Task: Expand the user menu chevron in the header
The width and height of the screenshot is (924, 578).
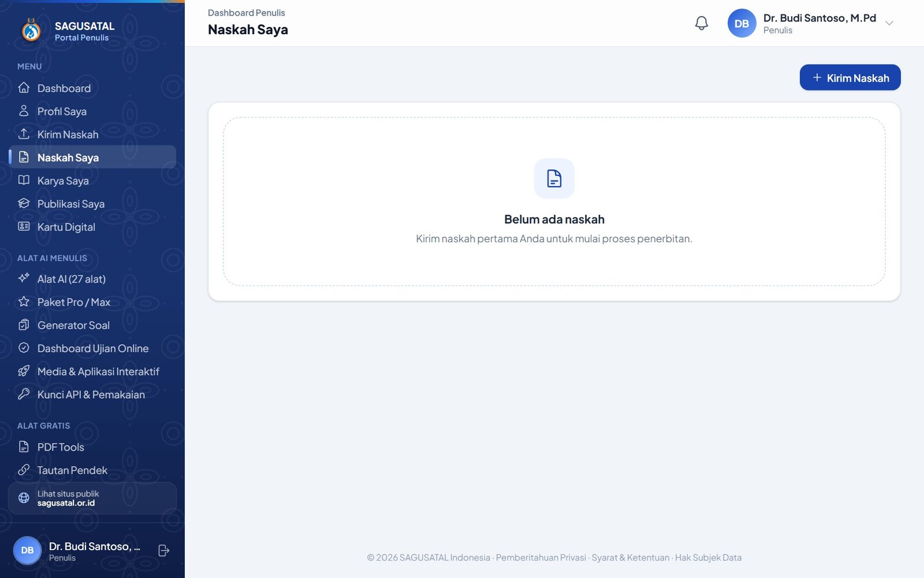Action: 889,23
